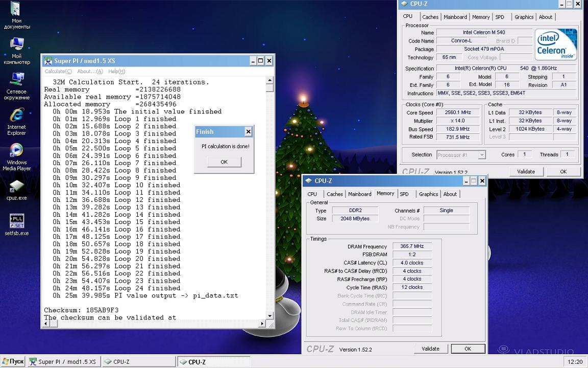
Task: Click the Package Socket 479 mPGA value
Action: click(x=484, y=49)
